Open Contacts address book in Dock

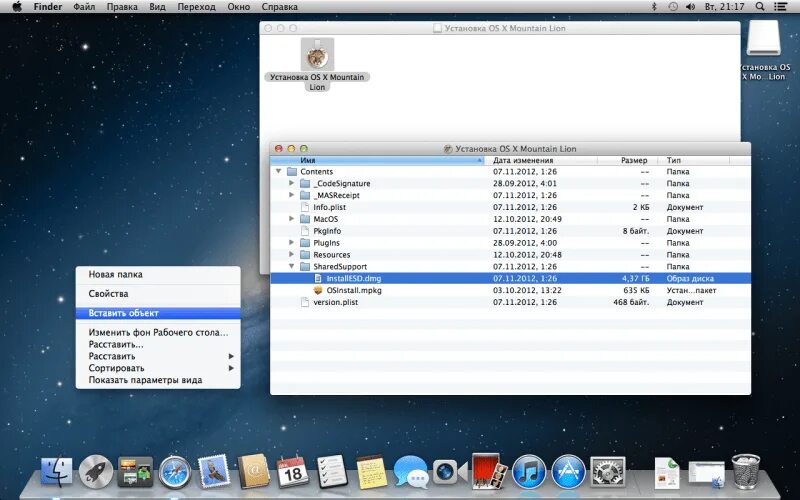click(254, 471)
